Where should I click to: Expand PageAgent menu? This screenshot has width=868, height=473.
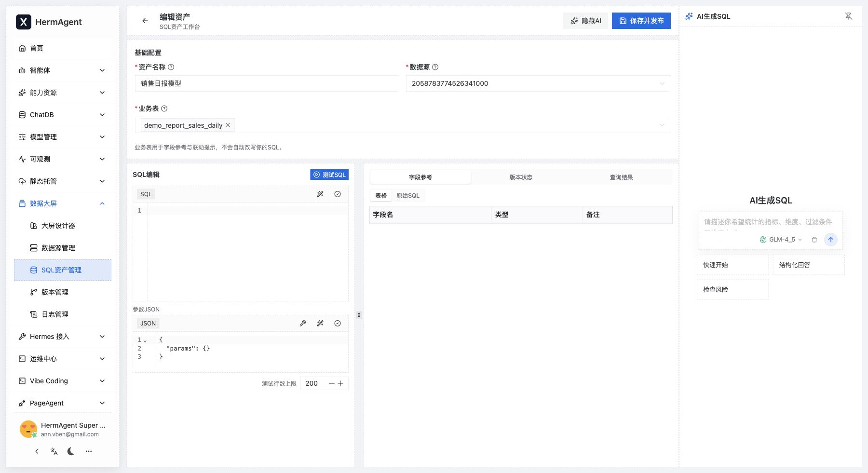tap(63, 403)
